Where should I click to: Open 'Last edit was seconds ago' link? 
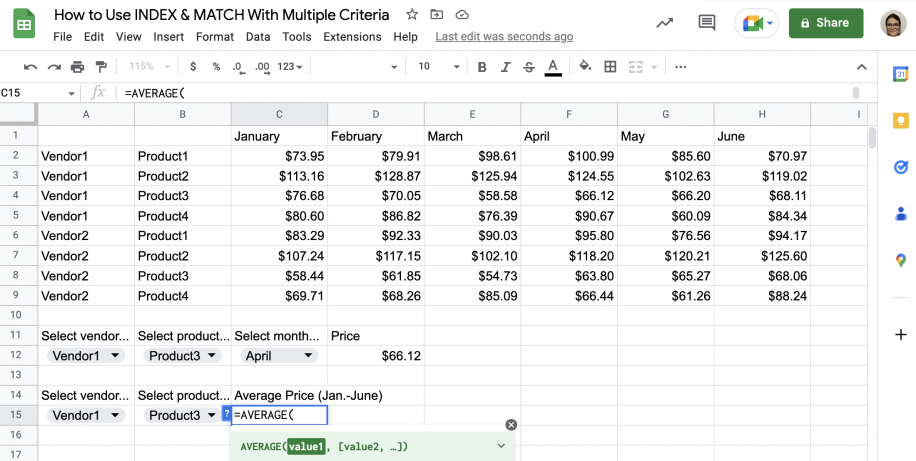tap(504, 37)
